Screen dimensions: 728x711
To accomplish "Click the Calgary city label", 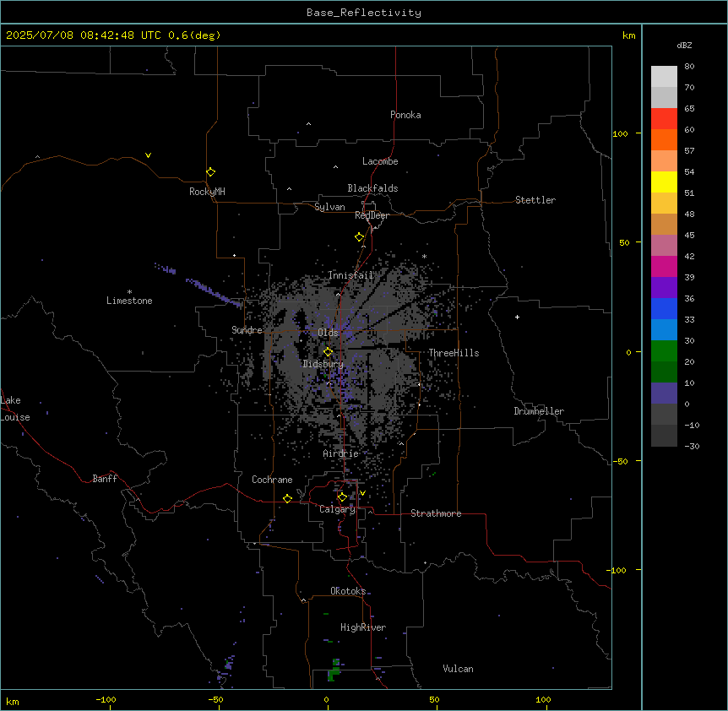I will coord(338,509).
